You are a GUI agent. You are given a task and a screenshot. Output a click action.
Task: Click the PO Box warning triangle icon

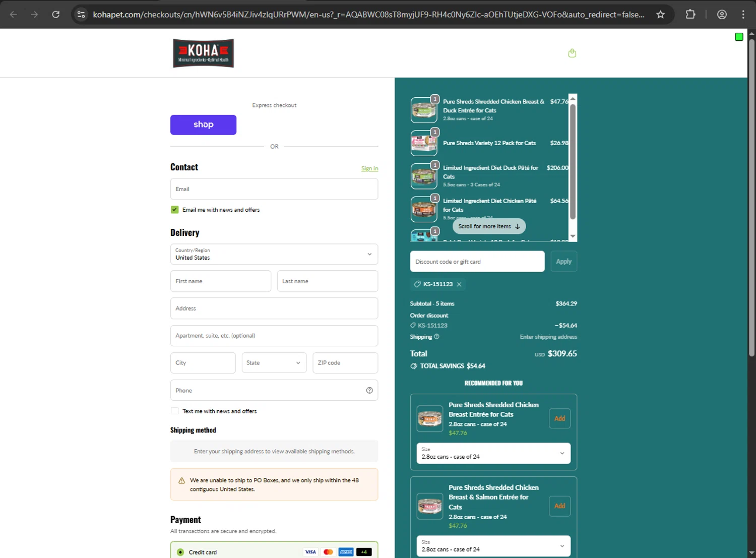(181, 480)
